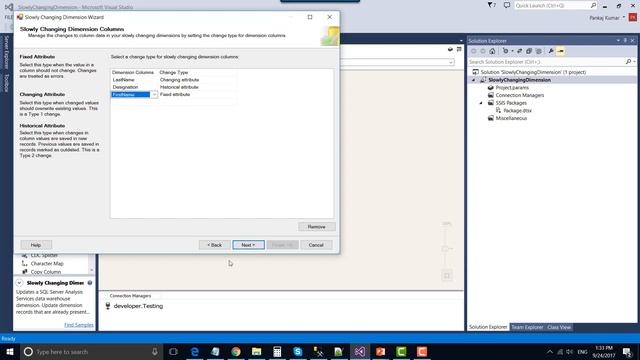Click the fit-to-window zoom icon on designer

click(447, 276)
